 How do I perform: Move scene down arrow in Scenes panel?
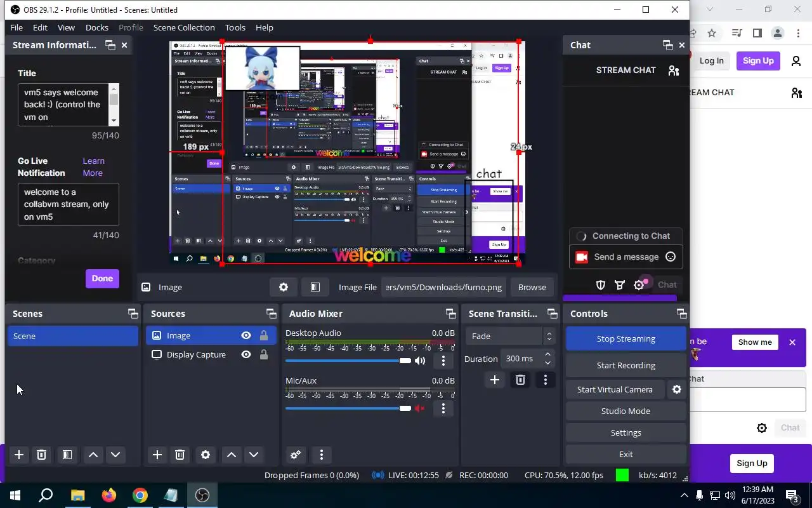click(x=115, y=455)
